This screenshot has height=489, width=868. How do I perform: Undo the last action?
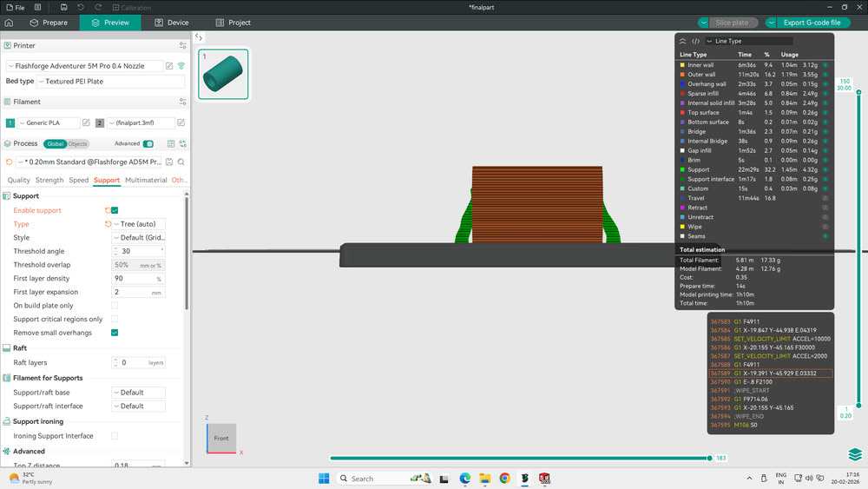81,7
